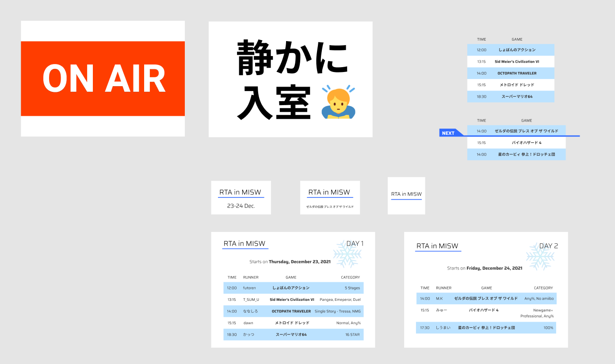Select the title-only RTA in MISW card
This screenshot has width=615, height=364.
click(x=406, y=196)
